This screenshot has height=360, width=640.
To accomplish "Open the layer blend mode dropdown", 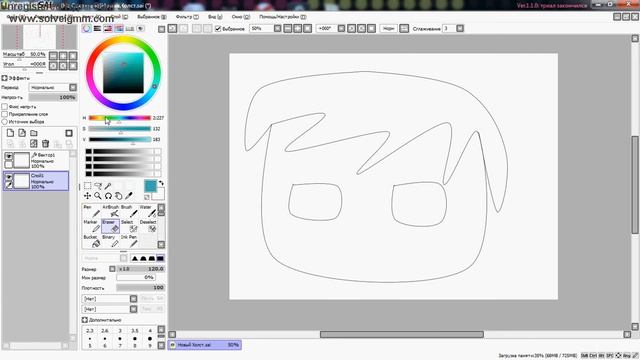I will pyautogui.click(x=73, y=87).
